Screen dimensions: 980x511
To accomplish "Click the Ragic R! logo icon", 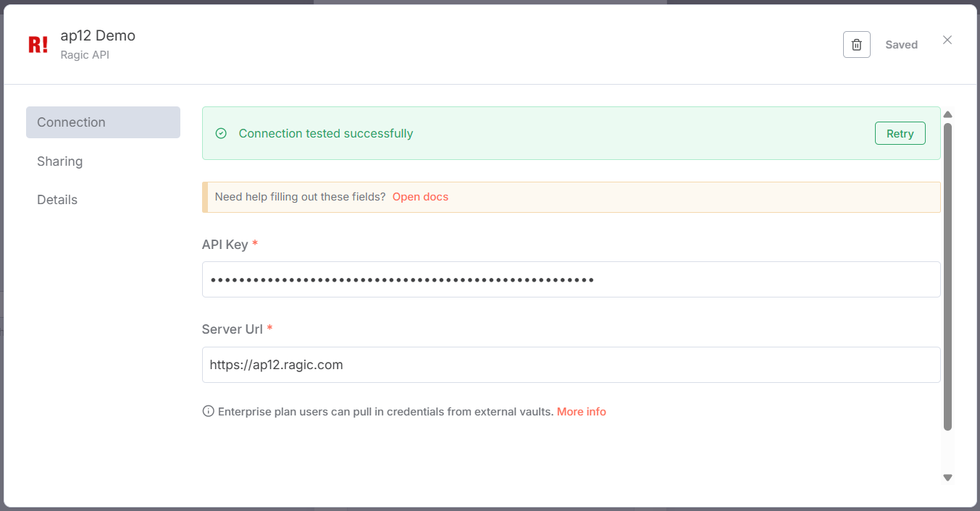I will tap(38, 45).
